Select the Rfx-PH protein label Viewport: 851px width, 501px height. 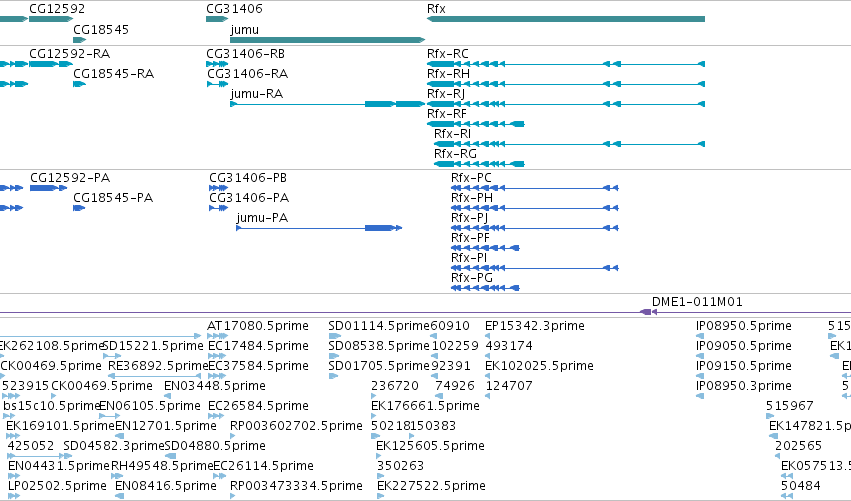472,198
